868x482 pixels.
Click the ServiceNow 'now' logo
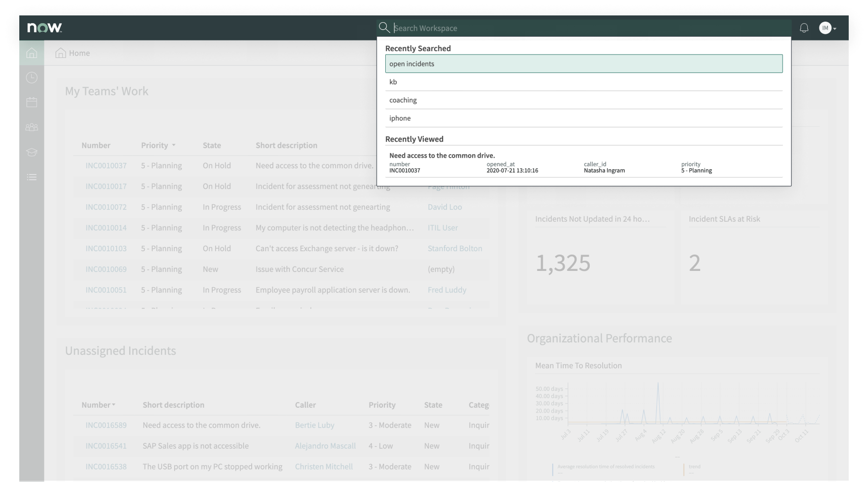44,28
